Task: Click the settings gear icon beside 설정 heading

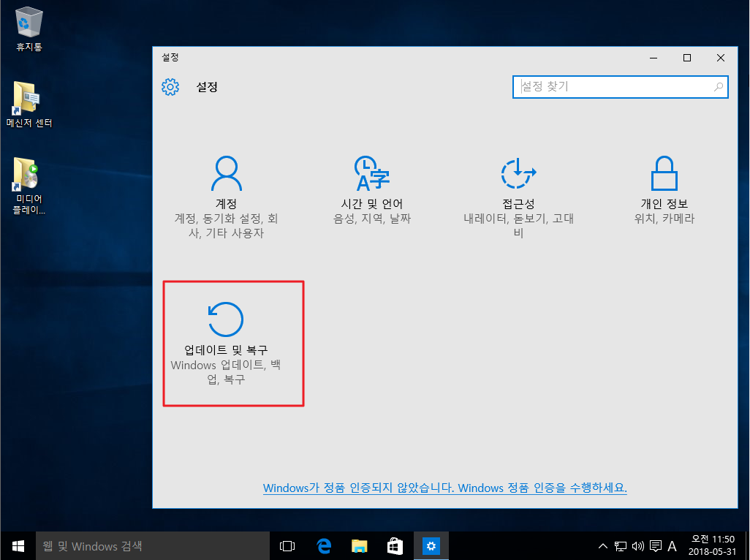Action: click(170, 87)
